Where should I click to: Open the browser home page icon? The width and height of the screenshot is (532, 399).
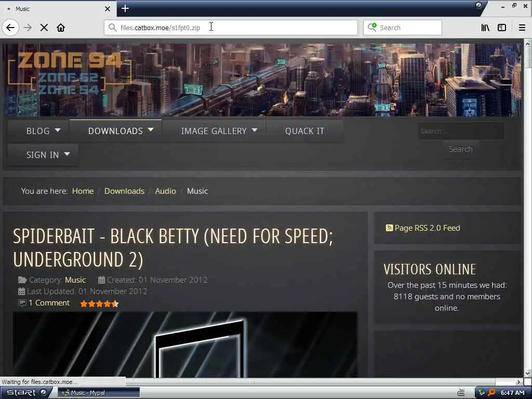(61, 28)
